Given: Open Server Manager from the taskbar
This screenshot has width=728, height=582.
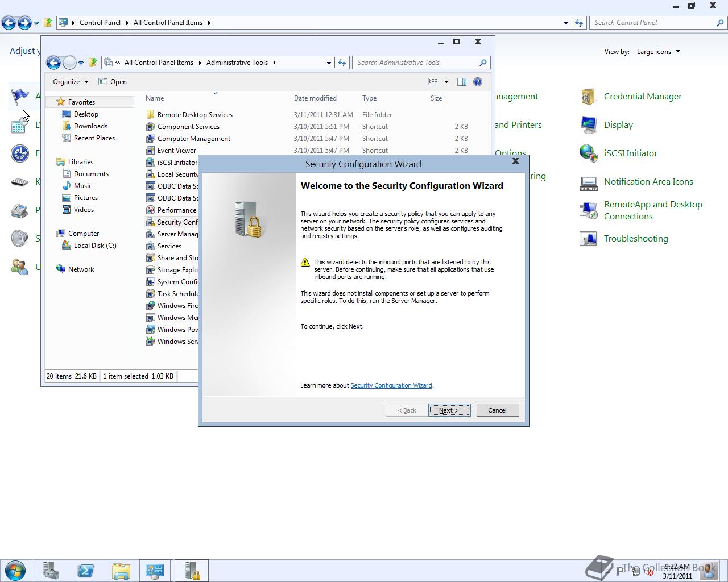Looking at the screenshot, I should (51, 570).
